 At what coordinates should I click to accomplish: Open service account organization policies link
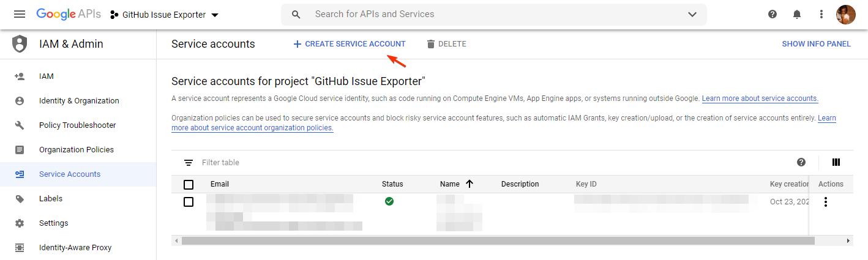point(252,128)
